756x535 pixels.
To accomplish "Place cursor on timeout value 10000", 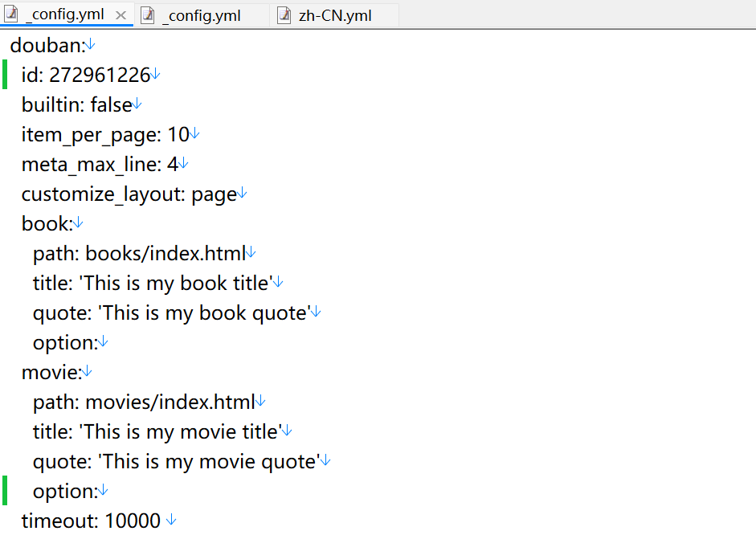I will (x=133, y=521).
